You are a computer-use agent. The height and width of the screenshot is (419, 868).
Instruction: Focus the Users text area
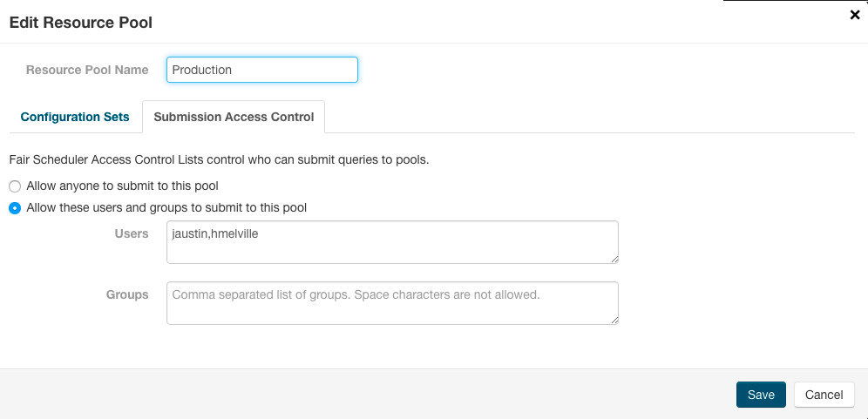pyautogui.click(x=392, y=242)
